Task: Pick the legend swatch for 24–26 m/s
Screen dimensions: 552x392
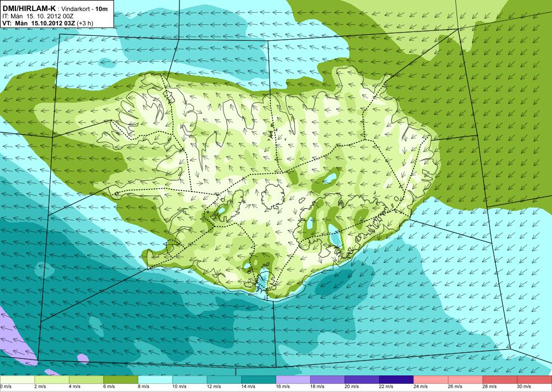Action: [x=431, y=380]
